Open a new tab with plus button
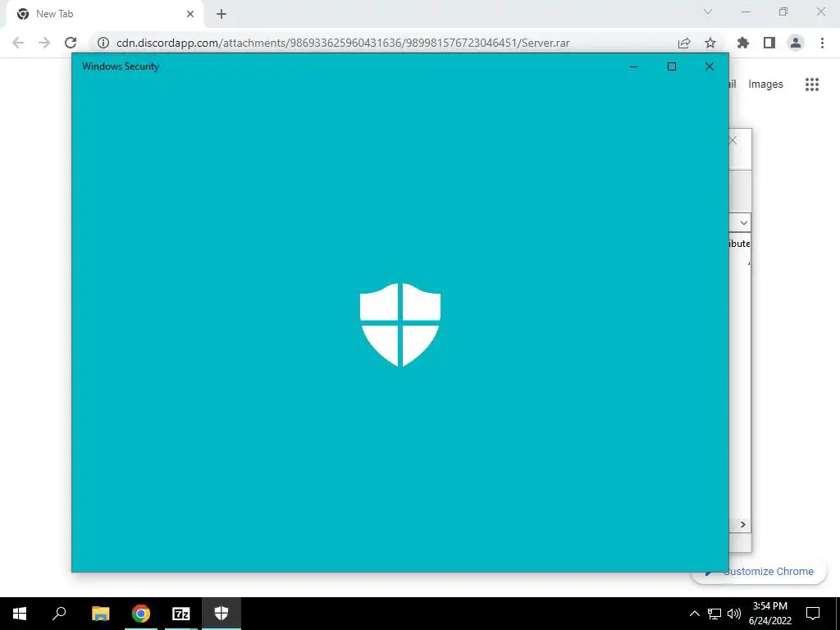Viewport: 840px width, 630px height. pyautogui.click(x=221, y=14)
